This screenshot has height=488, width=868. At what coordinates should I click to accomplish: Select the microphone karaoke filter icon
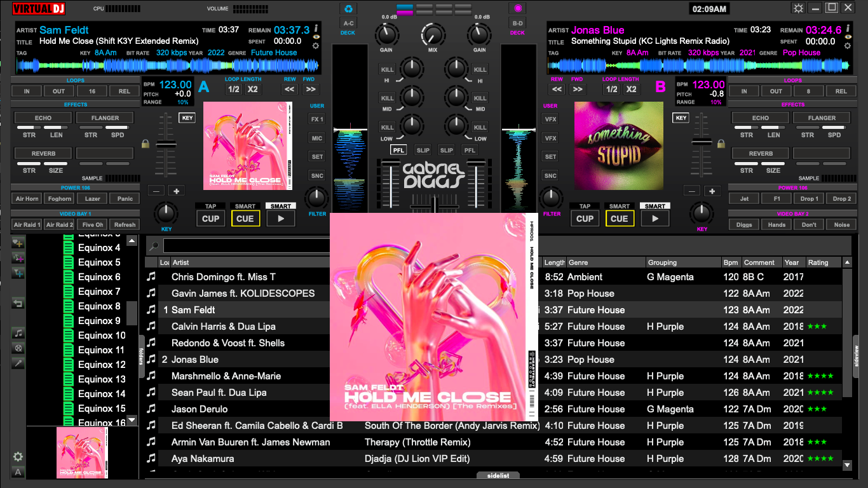click(x=18, y=363)
